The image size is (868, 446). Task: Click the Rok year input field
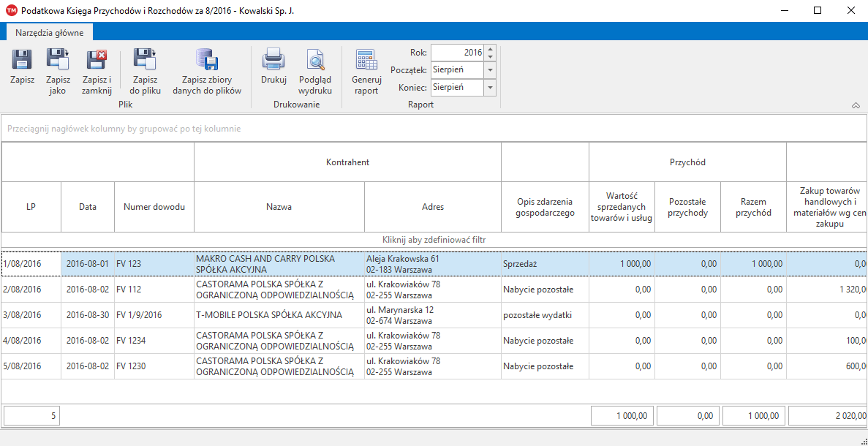[x=457, y=53]
